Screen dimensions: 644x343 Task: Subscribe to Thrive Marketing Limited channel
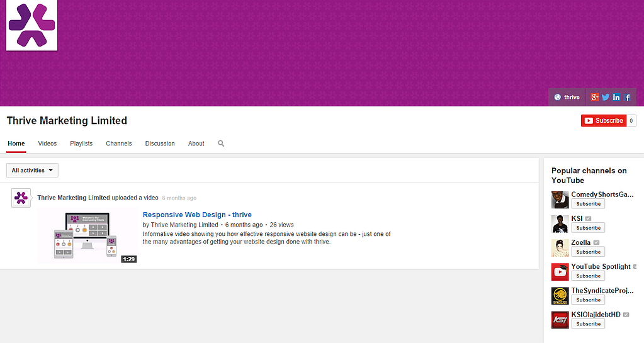[x=603, y=121]
